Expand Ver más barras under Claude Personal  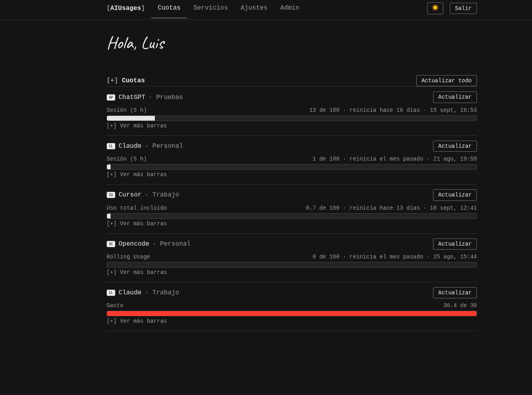[137, 175]
